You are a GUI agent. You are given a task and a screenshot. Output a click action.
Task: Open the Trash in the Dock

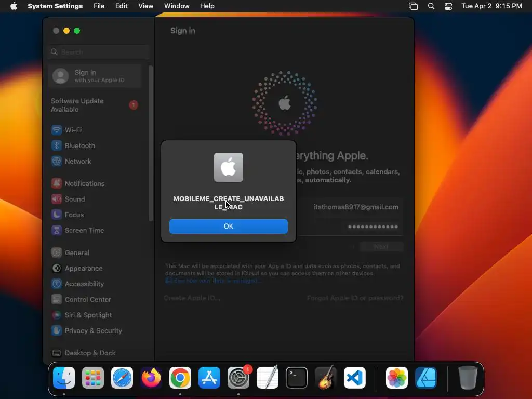[468, 378]
